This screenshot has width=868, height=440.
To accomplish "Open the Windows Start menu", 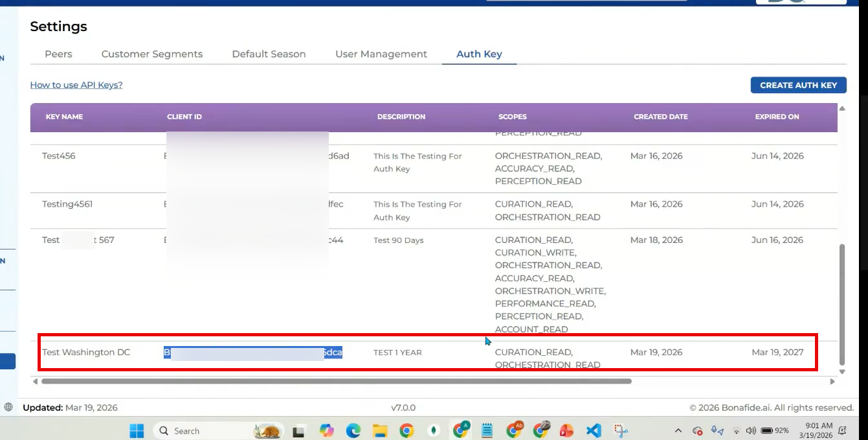I will (137, 431).
